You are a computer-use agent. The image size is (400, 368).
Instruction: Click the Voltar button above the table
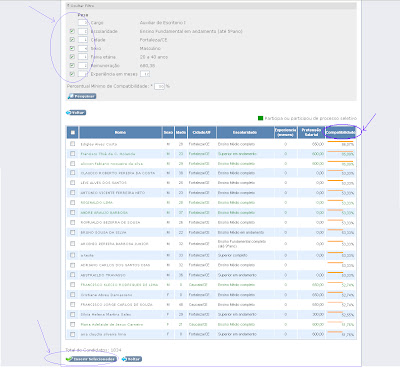[x=76, y=113]
